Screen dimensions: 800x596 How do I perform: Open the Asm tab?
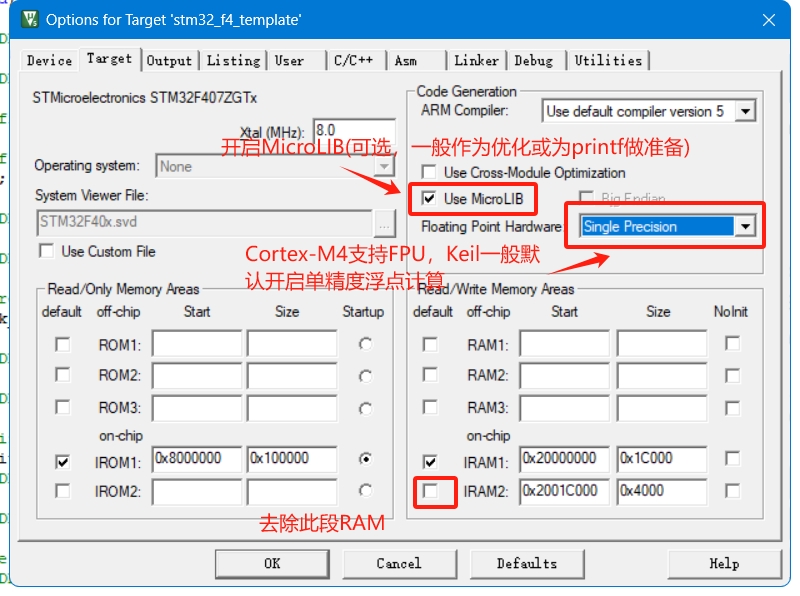click(416, 61)
